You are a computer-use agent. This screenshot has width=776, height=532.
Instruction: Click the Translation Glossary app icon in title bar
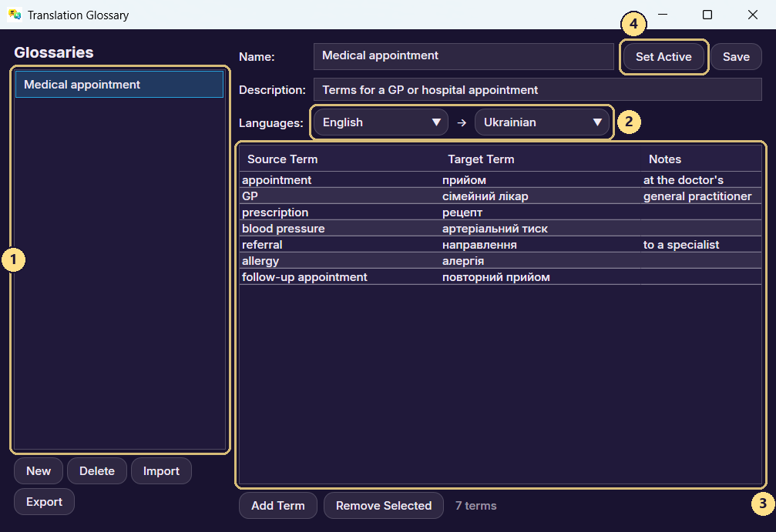click(x=15, y=15)
